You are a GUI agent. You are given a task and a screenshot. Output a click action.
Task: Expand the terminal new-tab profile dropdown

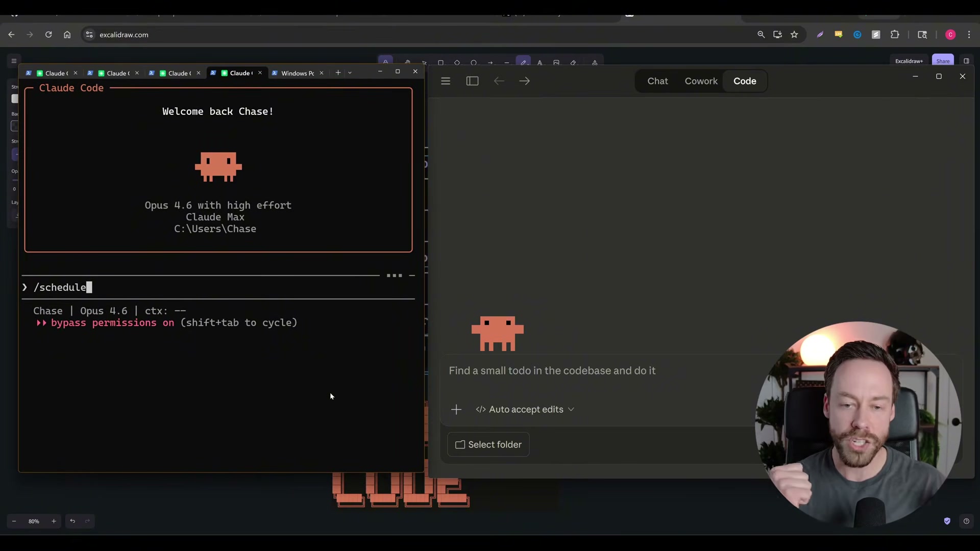point(350,73)
